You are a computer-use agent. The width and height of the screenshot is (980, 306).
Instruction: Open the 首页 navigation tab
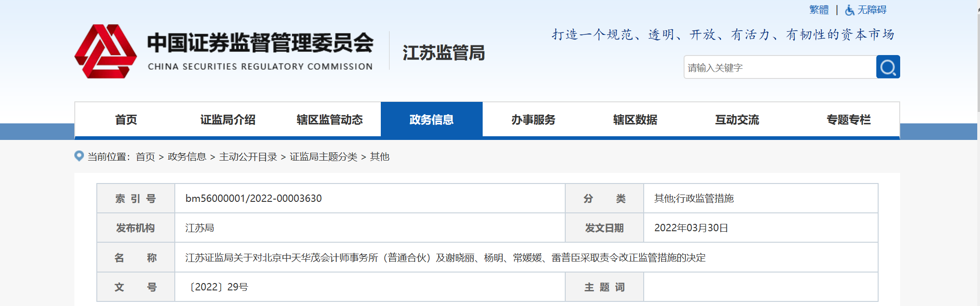(x=126, y=120)
